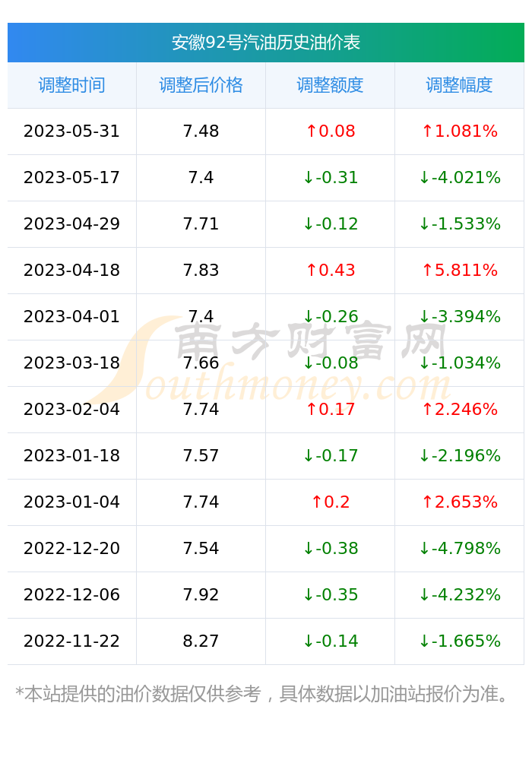Select the 调整幅度 column header
This screenshot has height=760, width=532.
click(459, 85)
